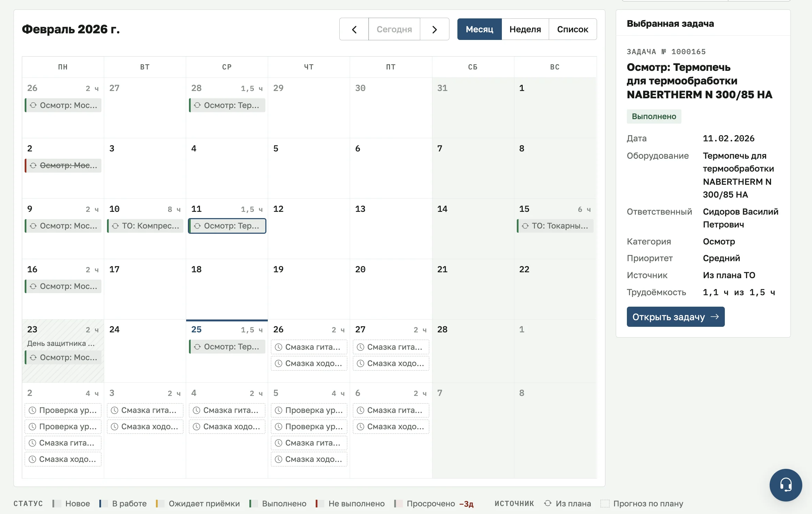Select the ТО: Компрес... task on February 10
Image resolution: width=812 pixels, height=514 pixels.
(x=145, y=226)
